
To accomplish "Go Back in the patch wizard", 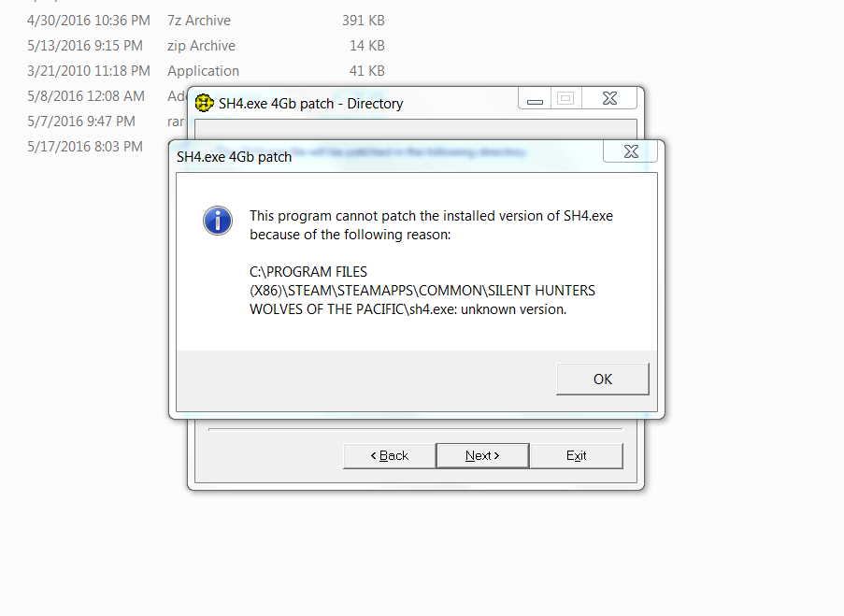I will click(389, 455).
